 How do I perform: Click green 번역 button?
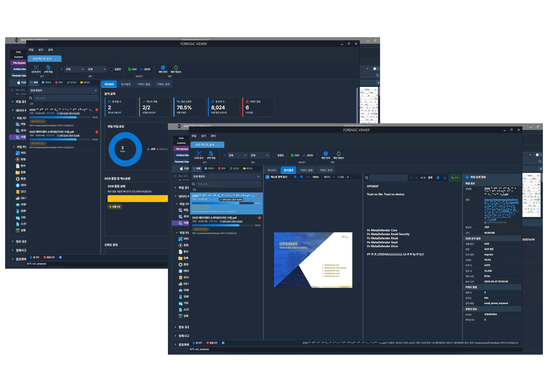click(455, 177)
